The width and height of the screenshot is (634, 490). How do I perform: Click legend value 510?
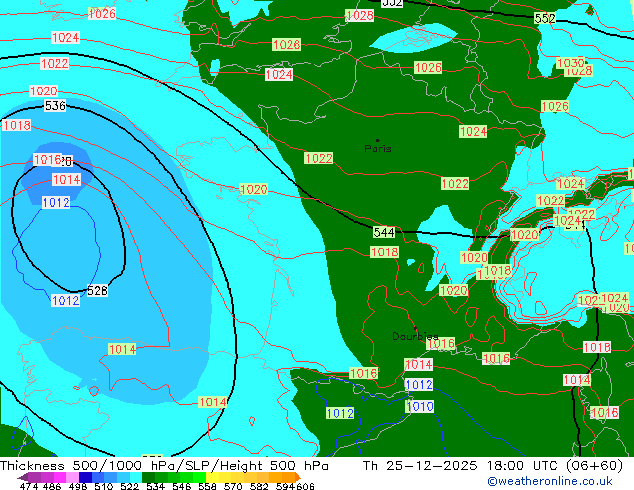104,486
